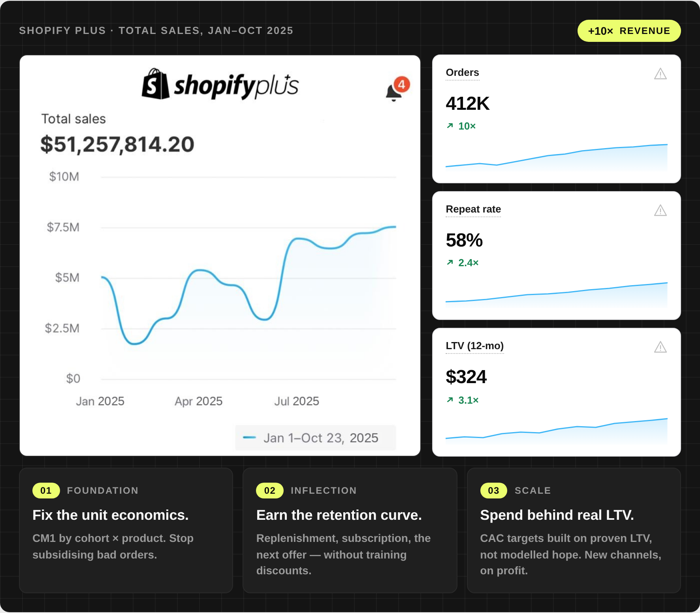Click the 02 step badge

pos(270,491)
